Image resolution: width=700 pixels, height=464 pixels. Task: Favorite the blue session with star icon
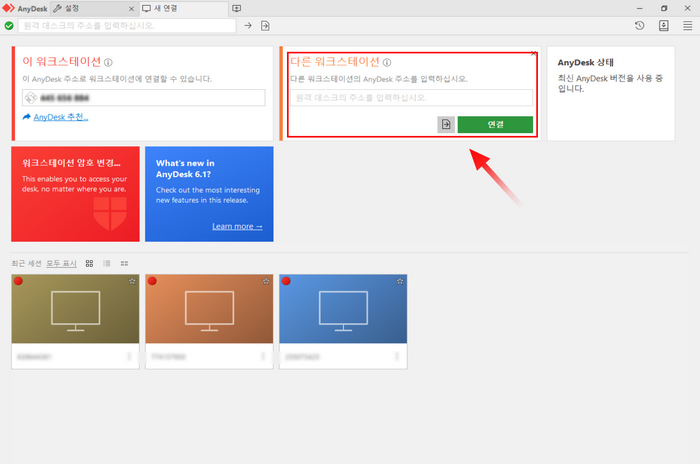[400, 281]
